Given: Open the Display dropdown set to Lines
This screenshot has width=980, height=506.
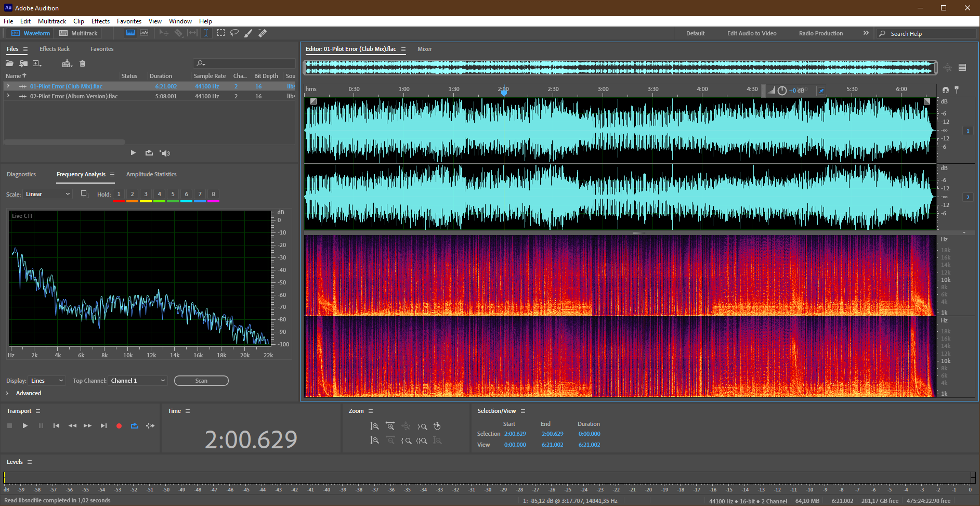Looking at the screenshot, I should point(46,381).
